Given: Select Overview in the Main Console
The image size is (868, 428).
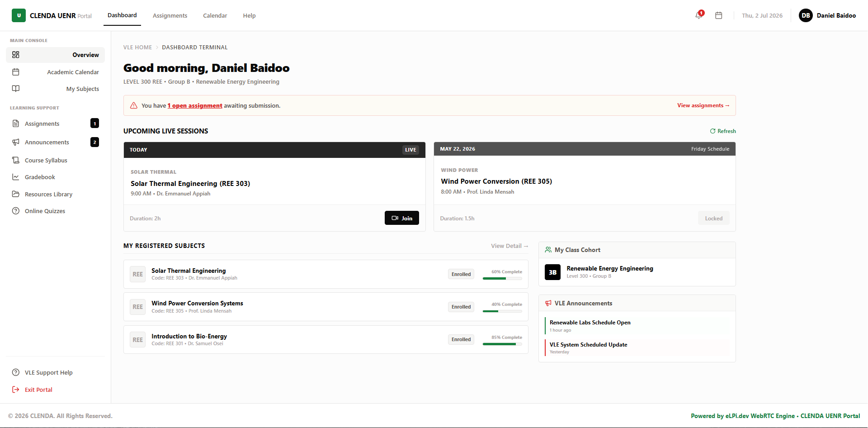Looking at the screenshot, I should (55, 55).
